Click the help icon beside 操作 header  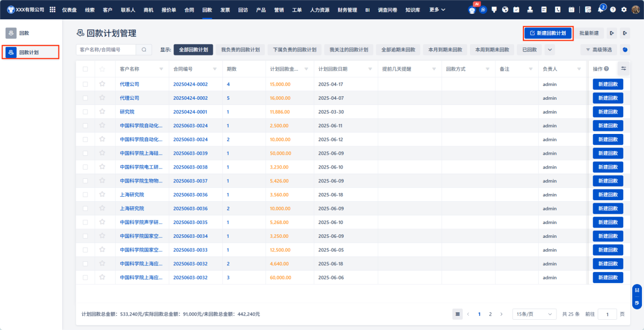click(x=606, y=69)
